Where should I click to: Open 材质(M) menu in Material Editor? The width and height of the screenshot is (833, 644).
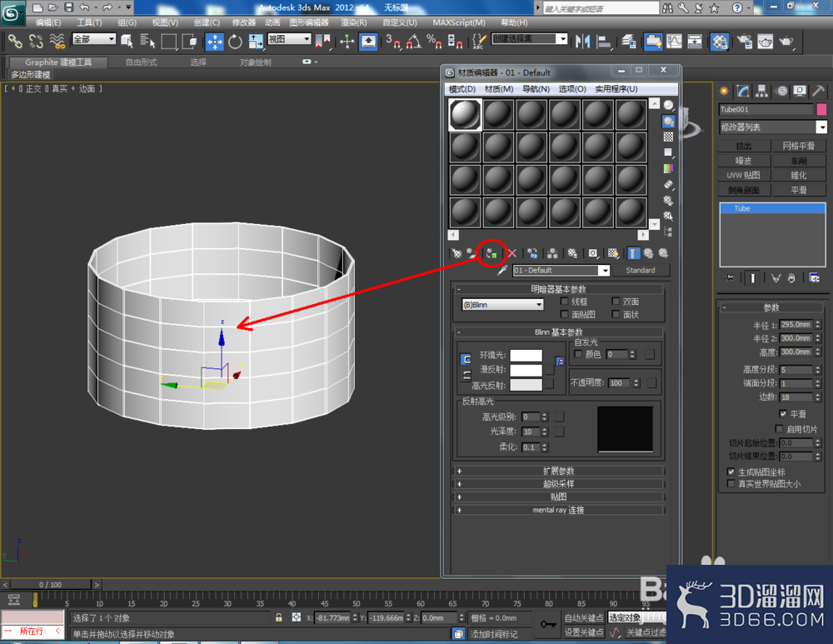pos(499,89)
